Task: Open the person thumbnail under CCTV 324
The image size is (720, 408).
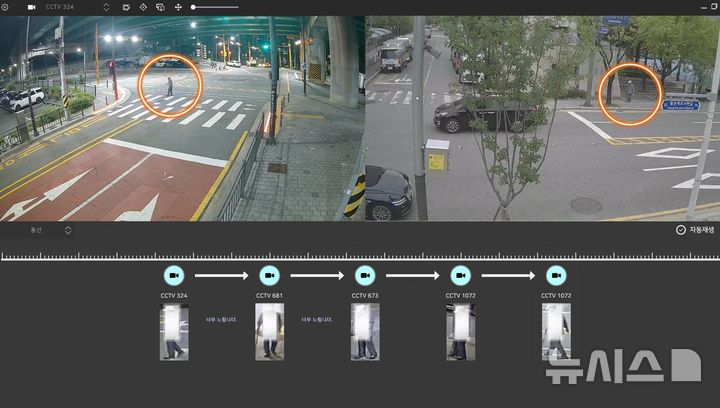Action: tap(174, 332)
